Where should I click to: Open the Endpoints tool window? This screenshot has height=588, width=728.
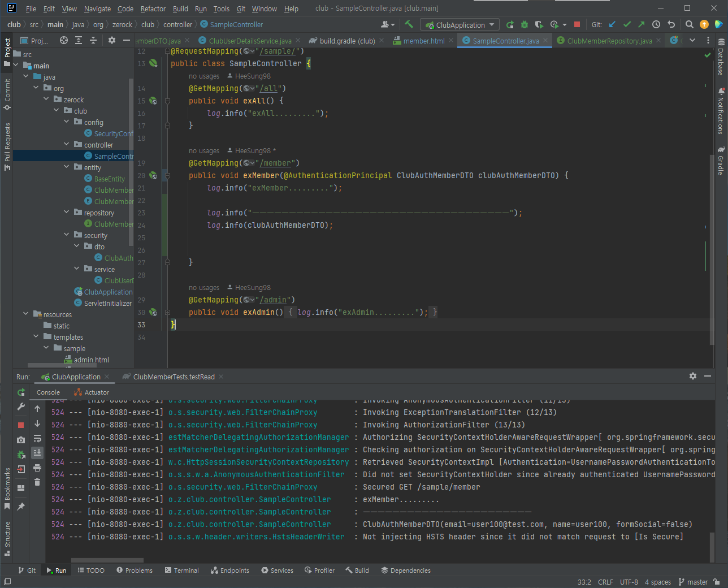point(230,570)
